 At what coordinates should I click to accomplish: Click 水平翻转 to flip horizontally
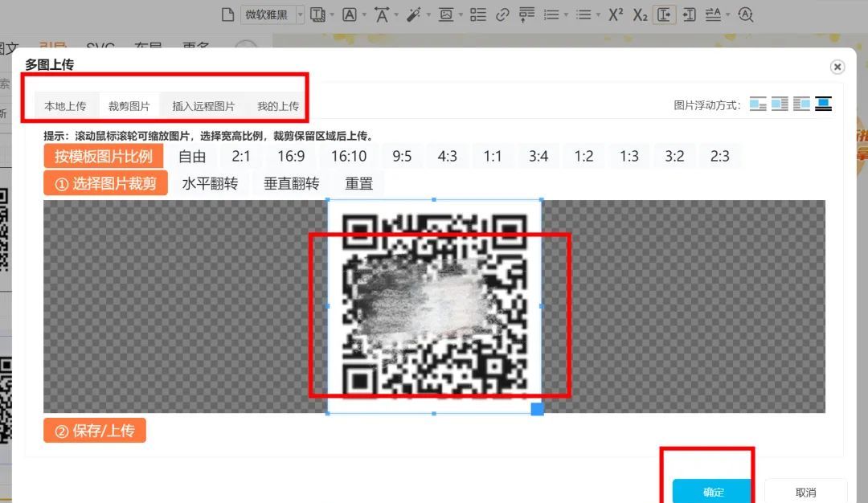[210, 183]
